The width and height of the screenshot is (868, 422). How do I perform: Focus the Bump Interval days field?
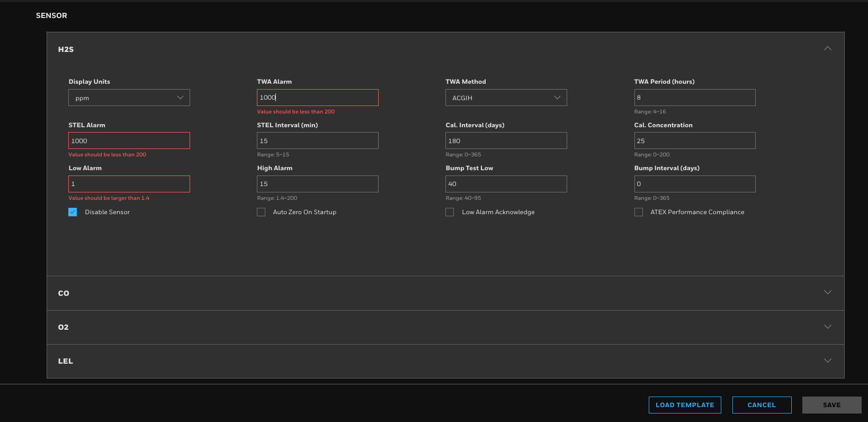[x=694, y=184]
